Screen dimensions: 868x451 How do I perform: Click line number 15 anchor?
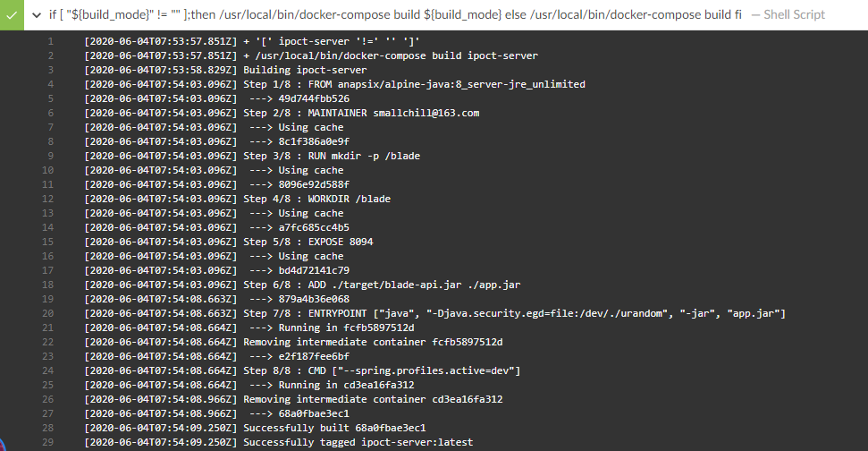click(x=48, y=242)
